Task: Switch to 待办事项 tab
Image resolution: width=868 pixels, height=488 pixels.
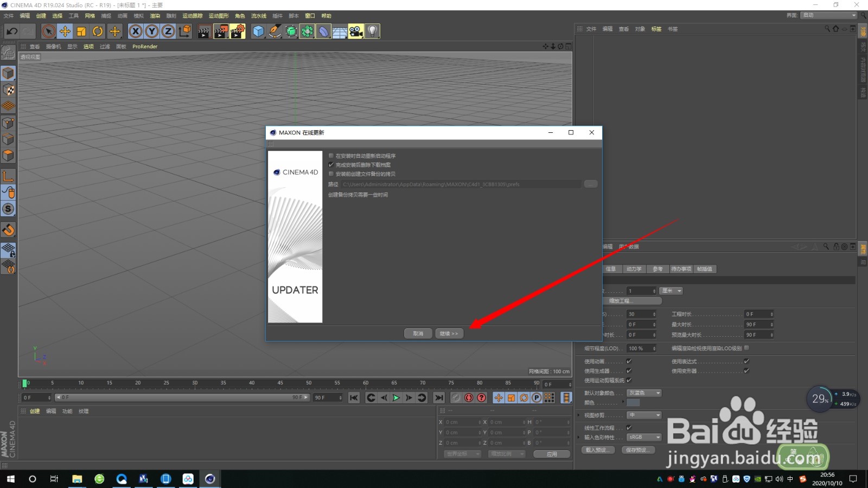Action: (681, 269)
